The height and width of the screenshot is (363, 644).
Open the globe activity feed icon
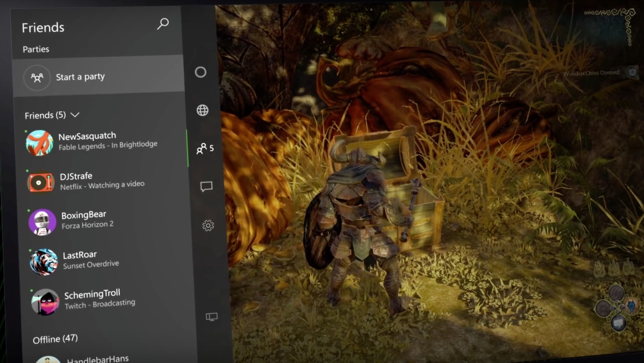tap(202, 110)
